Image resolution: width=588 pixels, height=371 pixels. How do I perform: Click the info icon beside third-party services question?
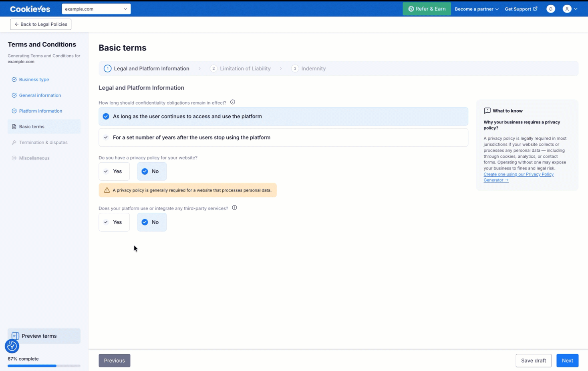pyautogui.click(x=234, y=208)
